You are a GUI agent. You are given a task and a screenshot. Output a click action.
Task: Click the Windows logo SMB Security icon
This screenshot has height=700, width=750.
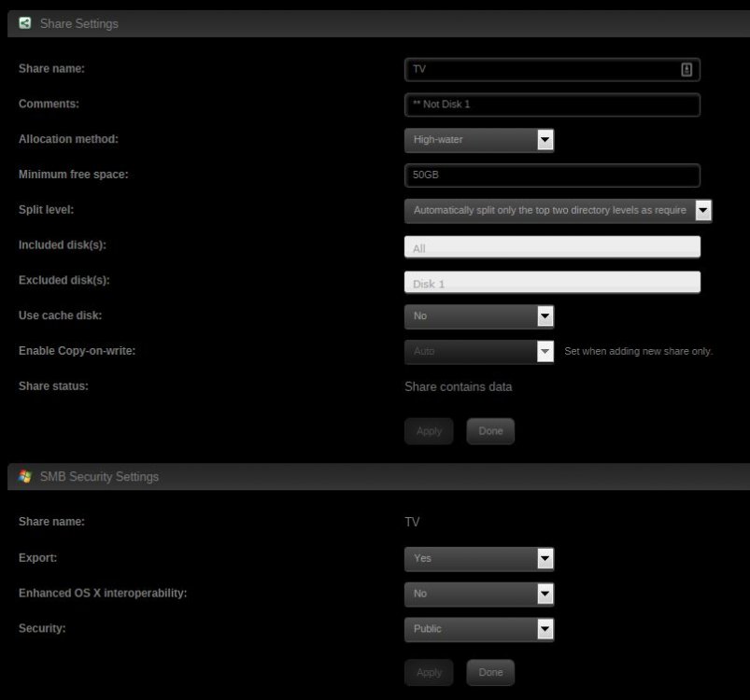(x=25, y=476)
